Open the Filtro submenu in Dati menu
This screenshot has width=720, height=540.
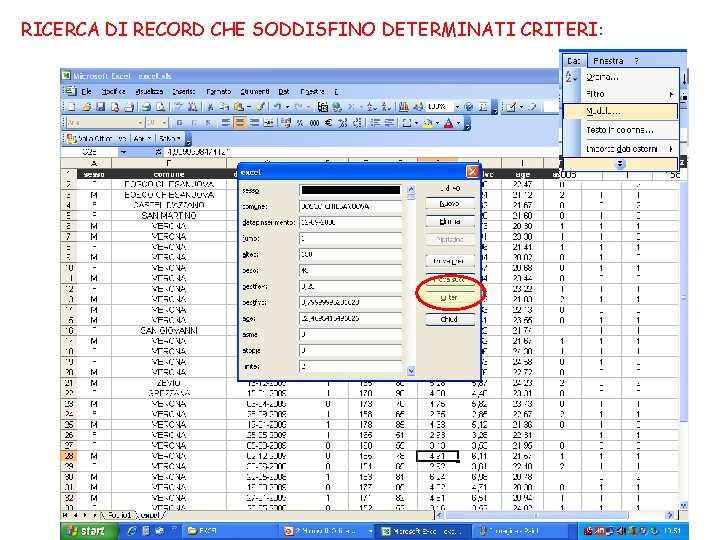(620, 94)
